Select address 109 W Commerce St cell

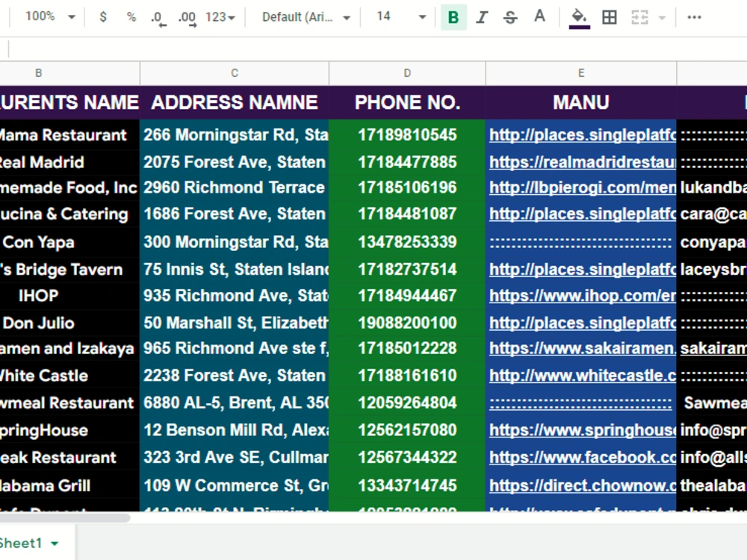(235, 486)
